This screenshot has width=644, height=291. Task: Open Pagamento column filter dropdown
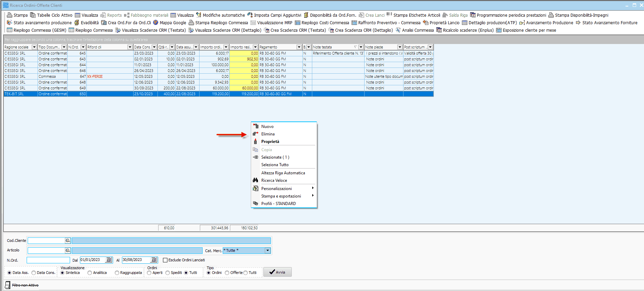click(299, 47)
